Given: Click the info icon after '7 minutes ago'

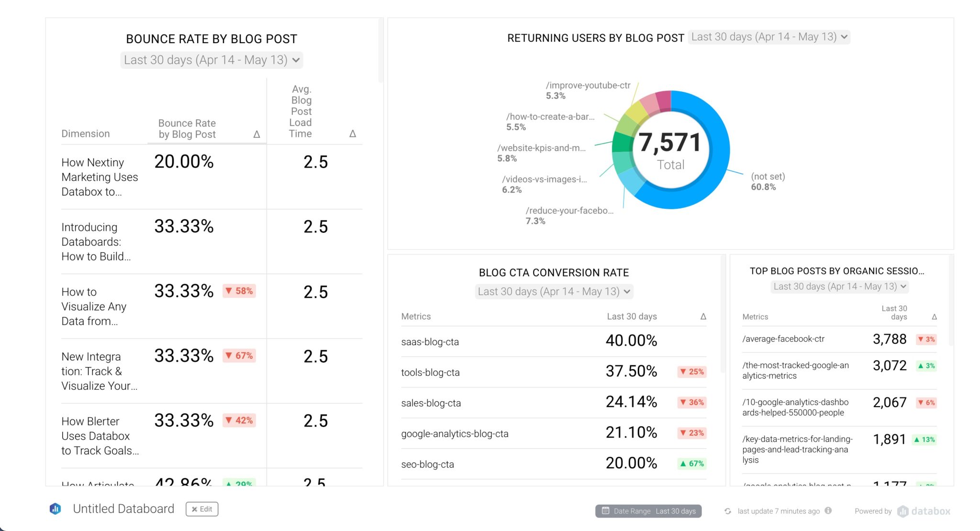Looking at the screenshot, I should point(828,510).
